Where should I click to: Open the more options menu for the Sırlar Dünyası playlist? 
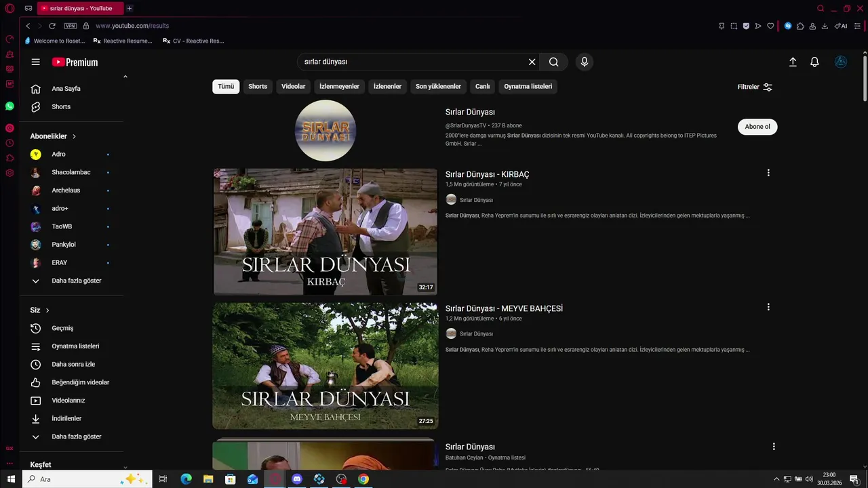coord(774,447)
